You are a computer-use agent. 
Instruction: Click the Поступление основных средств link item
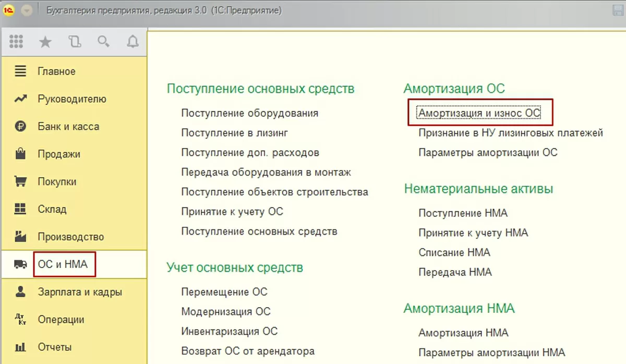pos(259,232)
